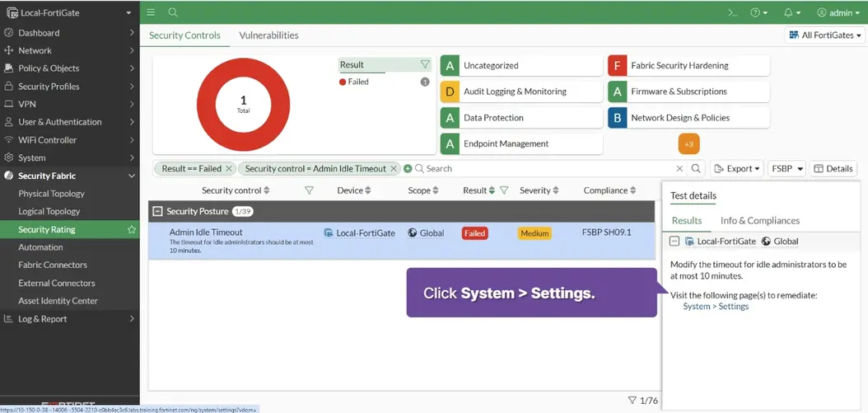Switch to the Vulnerabilities tab
The height and width of the screenshot is (413, 868).
point(268,35)
